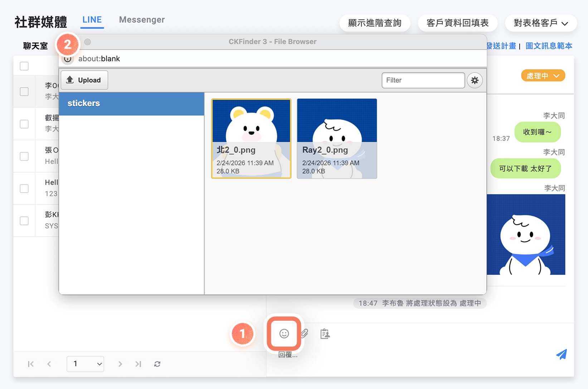This screenshot has height=389, width=588.
Task: Check the checkbox next to 李大同's conversation
Action: 24,91
